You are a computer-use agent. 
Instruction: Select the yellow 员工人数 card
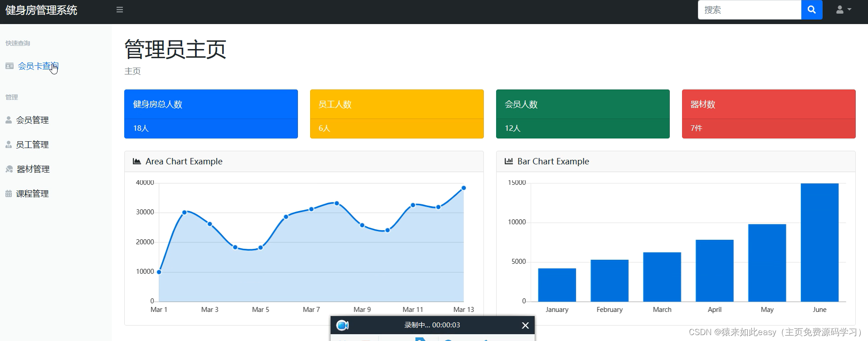click(x=397, y=114)
